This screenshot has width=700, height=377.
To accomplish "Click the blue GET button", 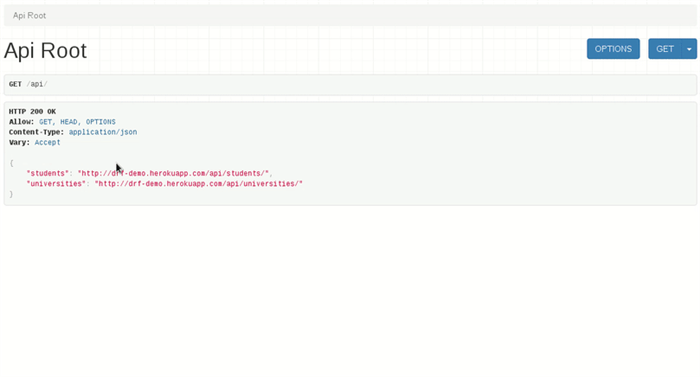I will click(665, 49).
